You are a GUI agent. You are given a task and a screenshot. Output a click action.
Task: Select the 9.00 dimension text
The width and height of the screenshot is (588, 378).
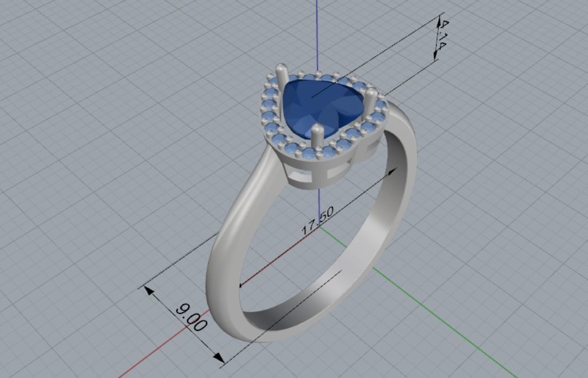pos(191,317)
